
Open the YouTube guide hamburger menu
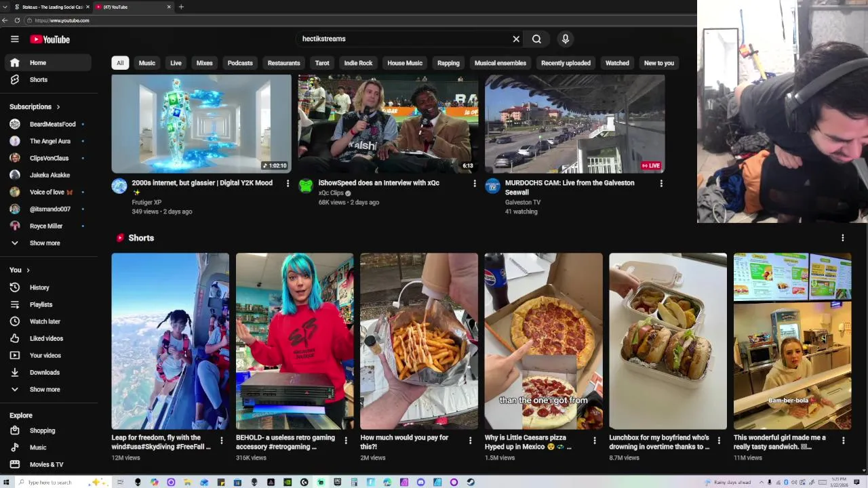[x=14, y=39]
